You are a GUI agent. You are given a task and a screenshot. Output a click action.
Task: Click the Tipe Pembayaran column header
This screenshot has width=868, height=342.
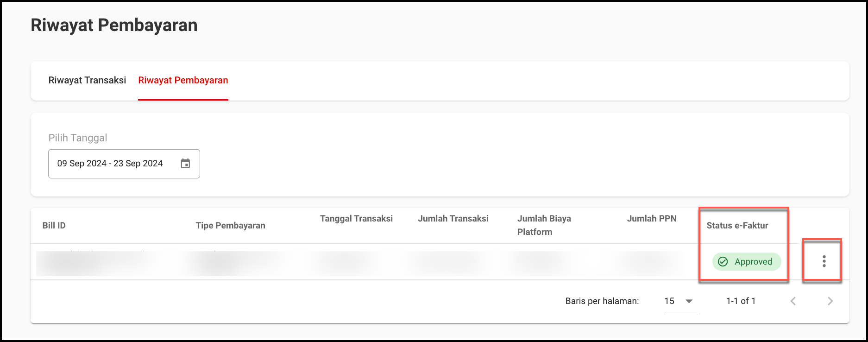tap(230, 226)
